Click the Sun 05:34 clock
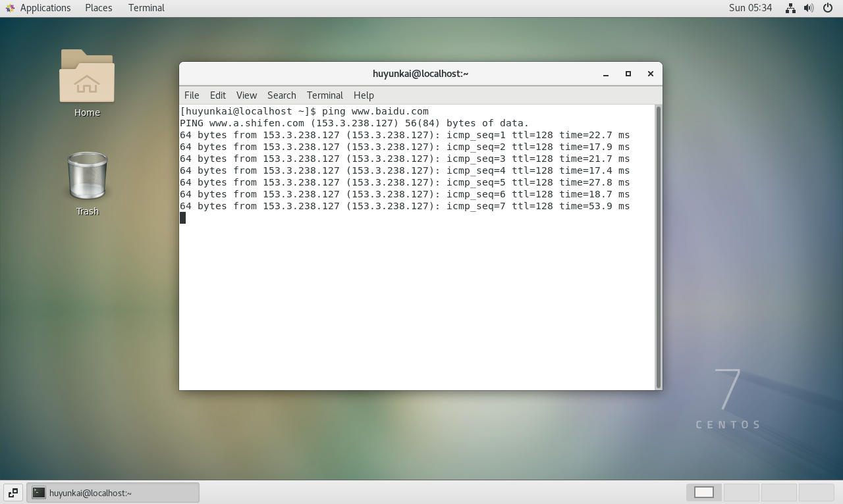Image resolution: width=843 pixels, height=504 pixels. [750, 8]
